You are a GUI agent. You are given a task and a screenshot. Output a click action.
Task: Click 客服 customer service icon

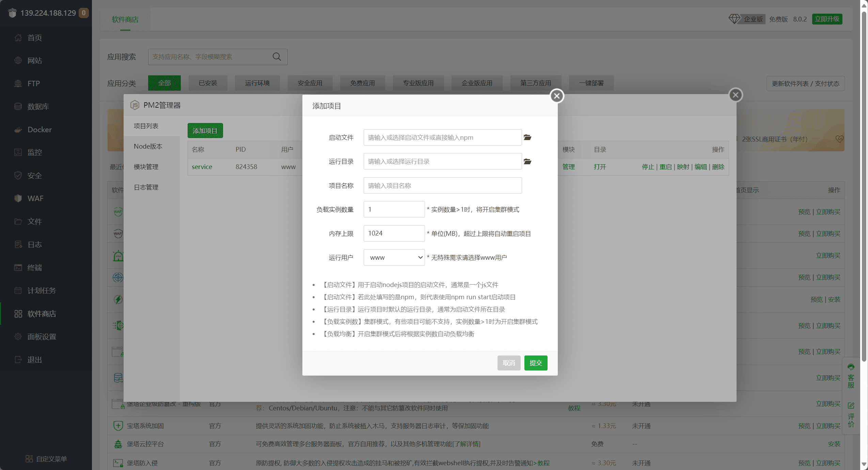tap(851, 376)
